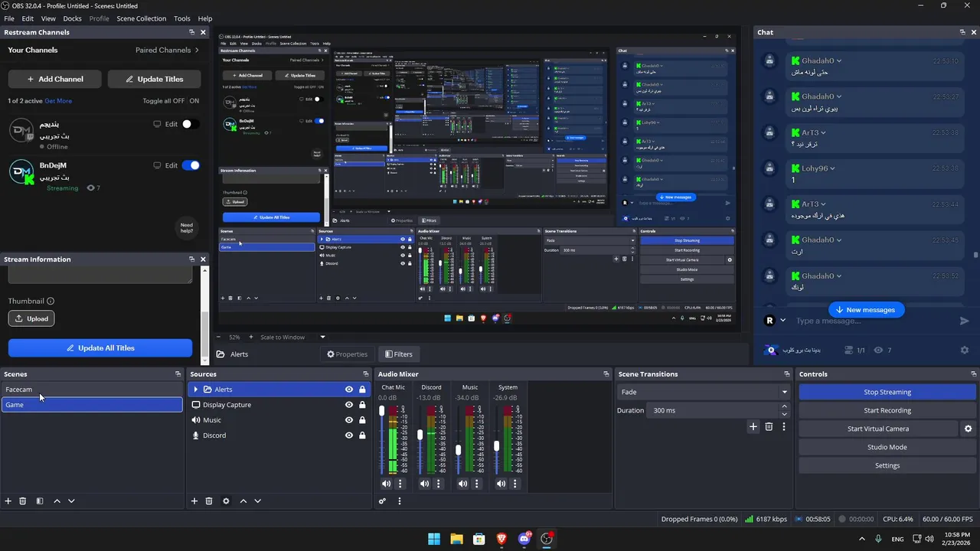Image resolution: width=980 pixels, height=551 pixels.
Task: Open transition properties three-dot menu
Action: coord(784,427)
